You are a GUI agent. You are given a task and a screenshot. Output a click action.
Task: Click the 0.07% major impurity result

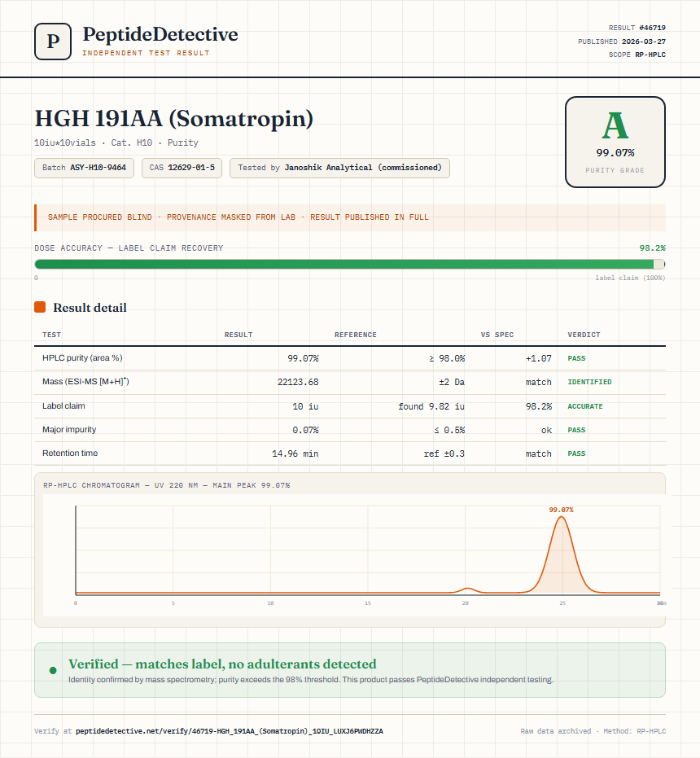305,430
